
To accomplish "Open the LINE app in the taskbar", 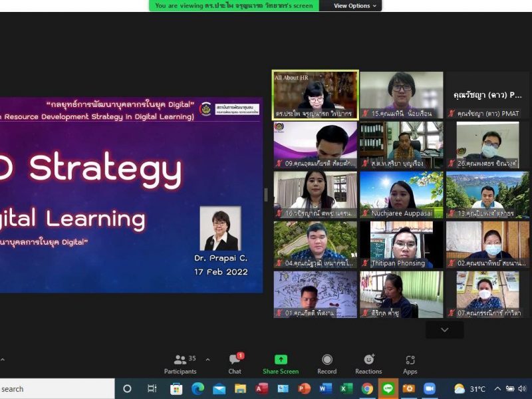I will 388,389.
